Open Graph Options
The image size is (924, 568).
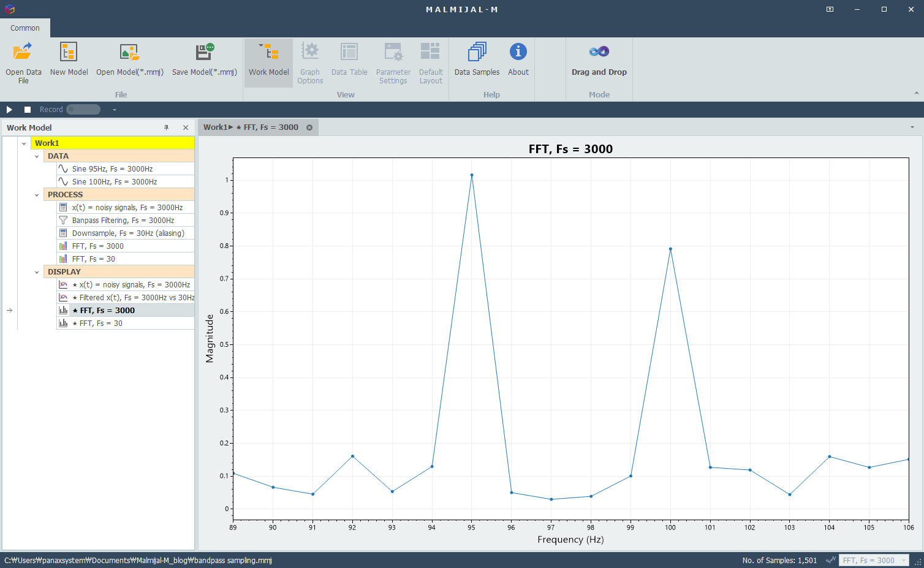[310, 62]
